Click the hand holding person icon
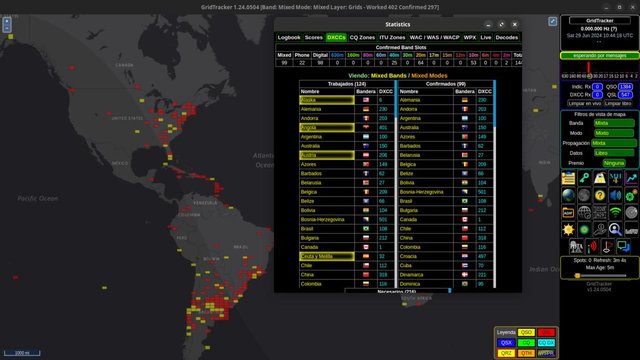The height and width of the screenshot is (360, 640). pyautogui.click(x=600, y=229)
